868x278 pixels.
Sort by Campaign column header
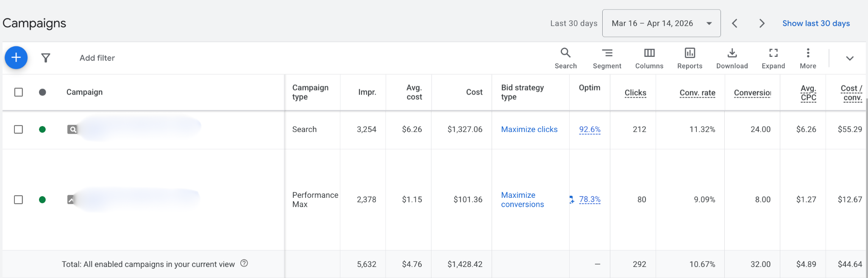coord(84,92)
